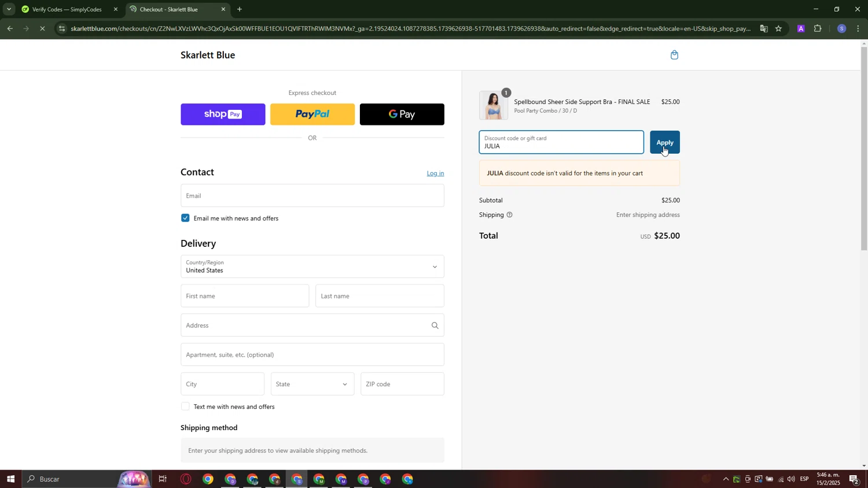868x488 pixels.
Task: Click the discount code or gift card field
Action: pyautogui.click(x=561, y=142)
